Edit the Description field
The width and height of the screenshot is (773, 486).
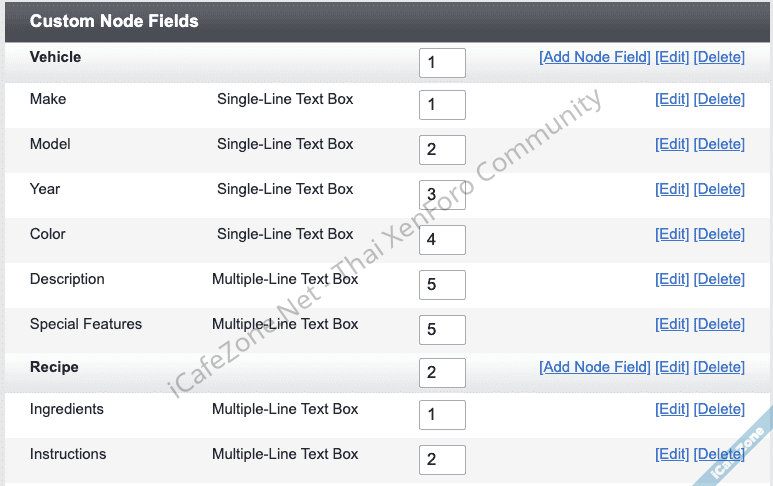pos(672,279)
